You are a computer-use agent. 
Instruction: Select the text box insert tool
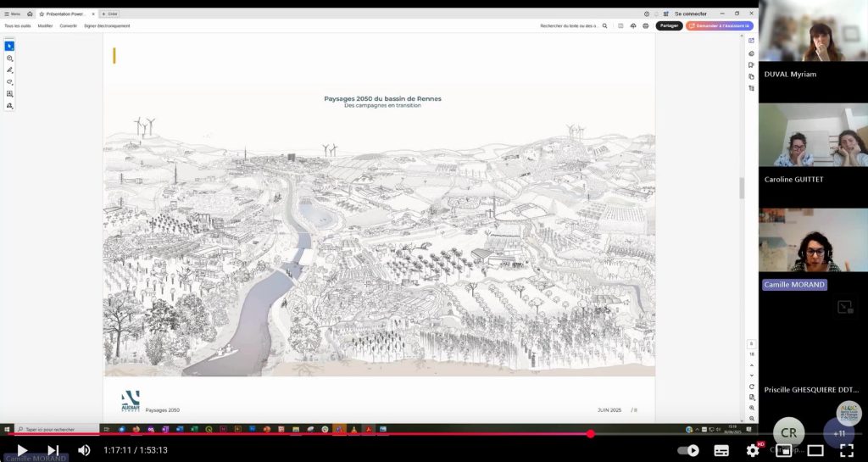tap(9, 94)
